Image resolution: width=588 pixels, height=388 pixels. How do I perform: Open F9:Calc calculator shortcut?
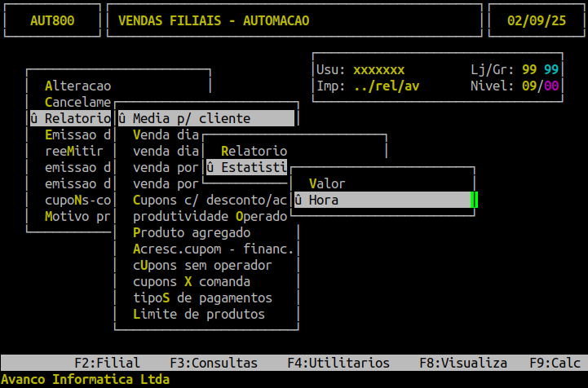coord(555,363)
